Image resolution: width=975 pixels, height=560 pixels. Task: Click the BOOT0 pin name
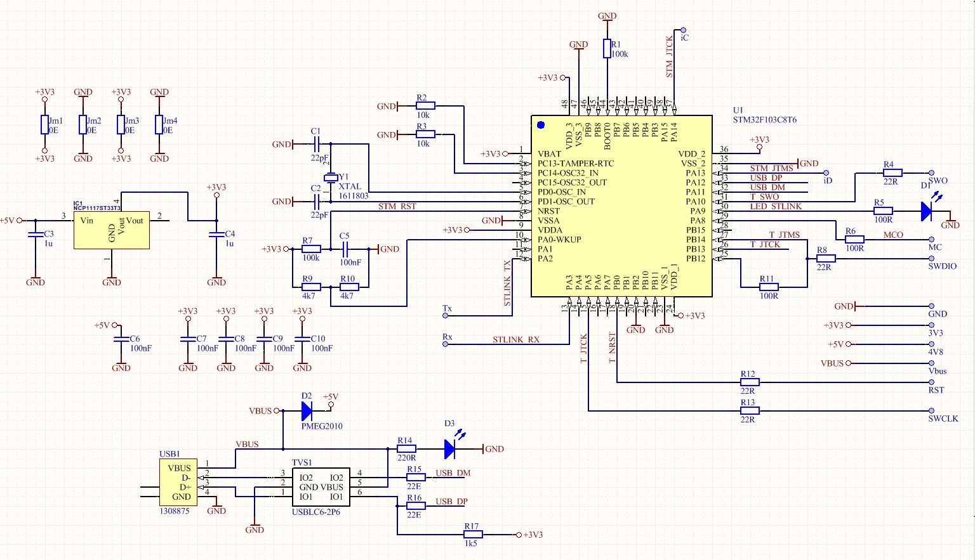(x=607, y=136)
